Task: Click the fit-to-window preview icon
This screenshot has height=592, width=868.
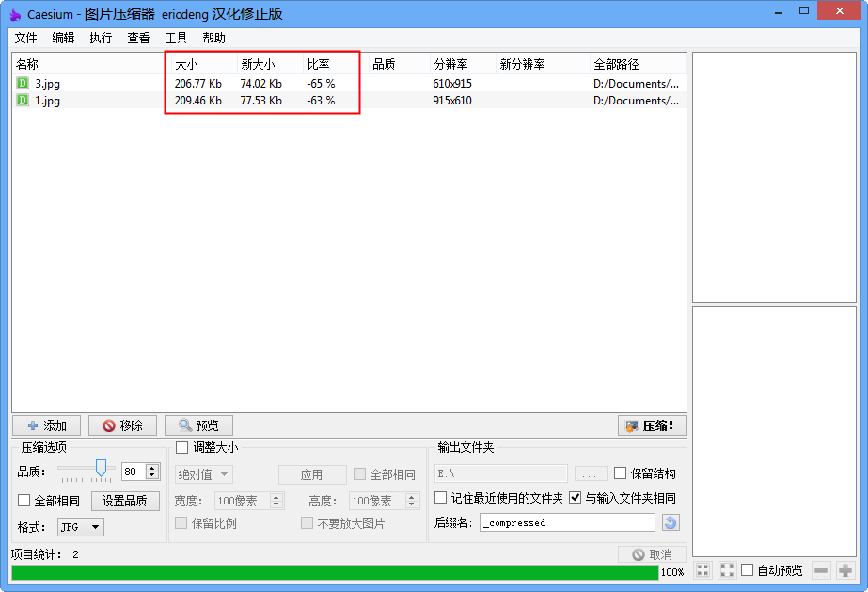Action: pyautogui.click(x=702, y=569)
